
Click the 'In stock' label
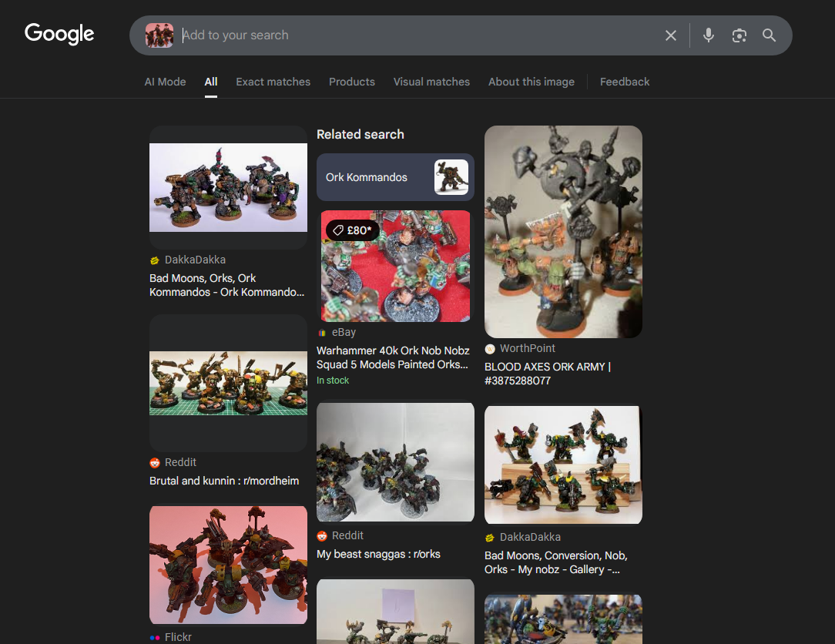pyautogui.click(x=333, y=381)
